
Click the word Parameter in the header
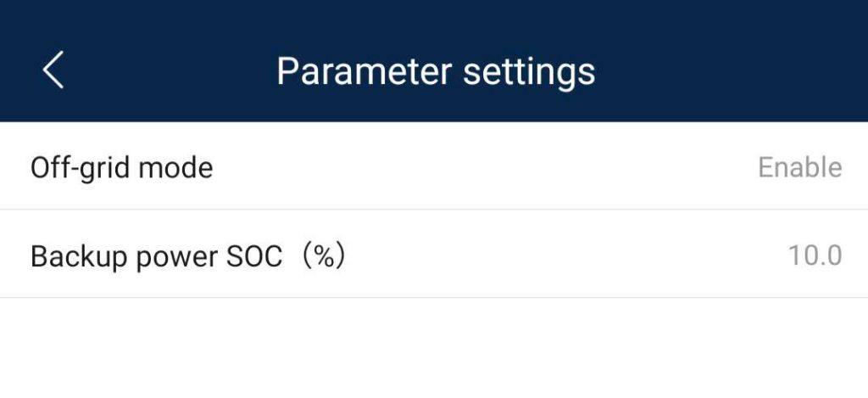(x=364, y=71)
